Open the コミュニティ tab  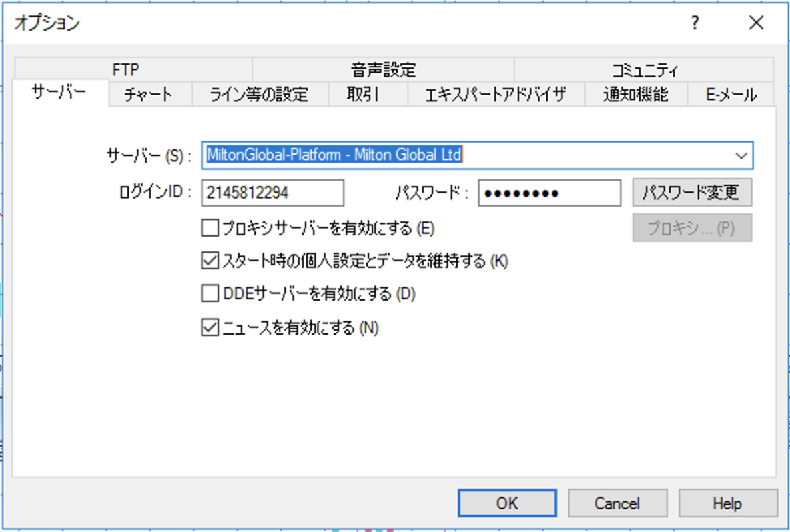click(644, 69)
